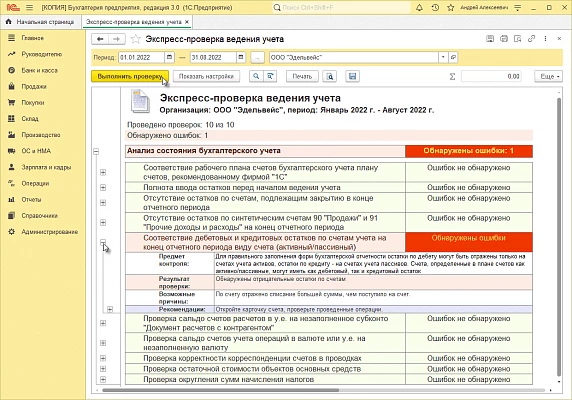The height and width of the screenshot is (400, 572).
Task: Open start date calendar picker
Action: 169,57
